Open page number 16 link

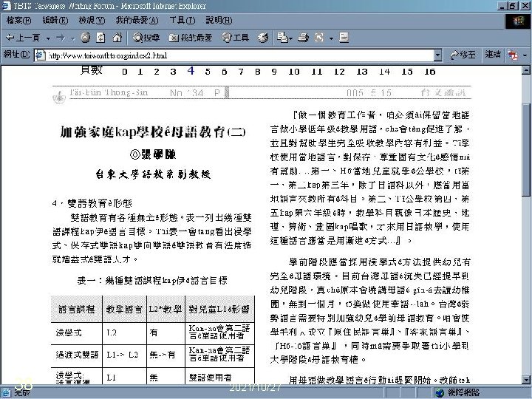click(429, 72)
